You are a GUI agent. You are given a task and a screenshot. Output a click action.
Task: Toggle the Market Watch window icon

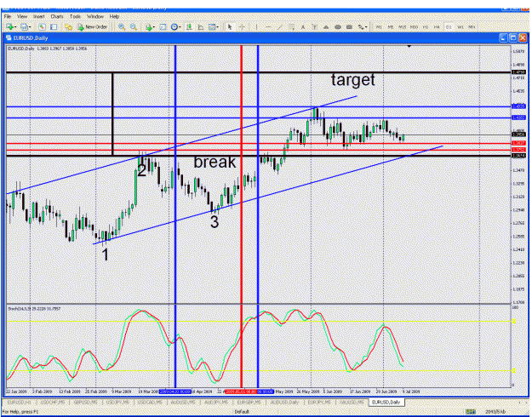42,26
